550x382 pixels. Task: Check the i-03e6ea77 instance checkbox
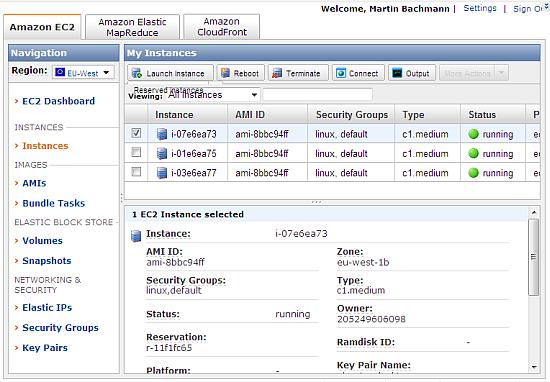(x=136, y=172)
